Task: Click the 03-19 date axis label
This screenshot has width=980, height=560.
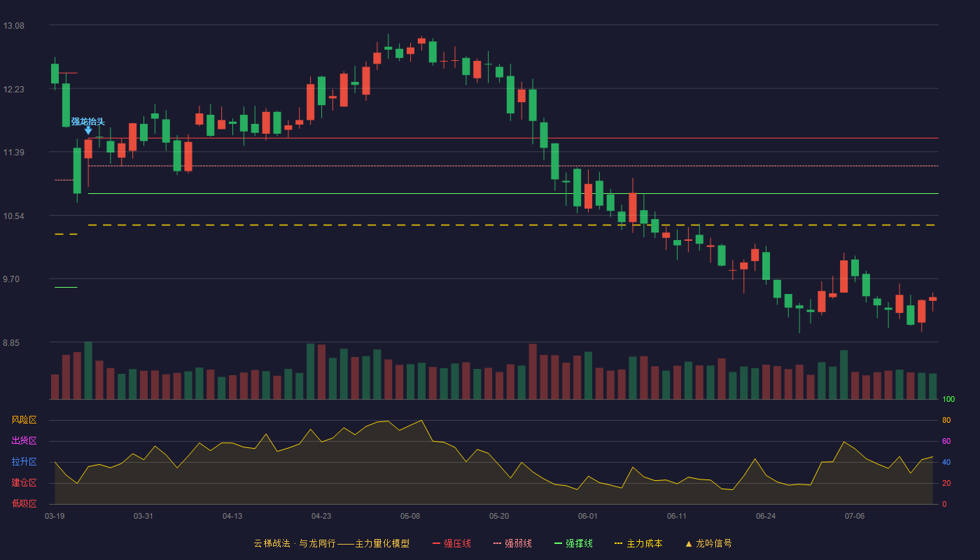Action: point(55,516)
